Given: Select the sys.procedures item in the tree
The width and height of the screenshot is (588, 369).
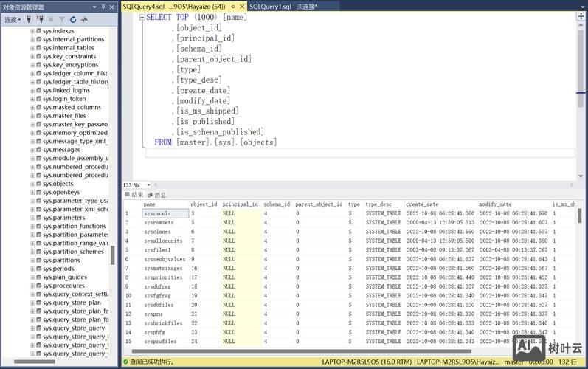Looking at the screenshot, I should click(x=64, y=286).
